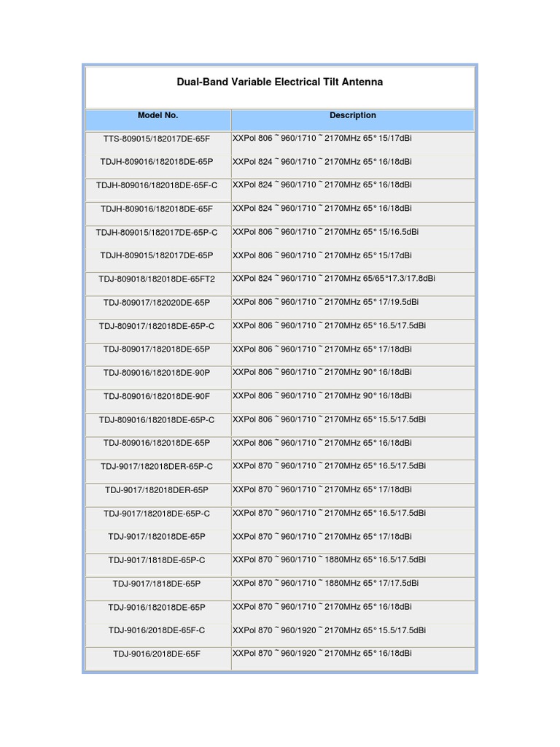Click model TDJ-9017/182018DER-65P
This screenshot has height=747, width=560.
click(157, 489)
